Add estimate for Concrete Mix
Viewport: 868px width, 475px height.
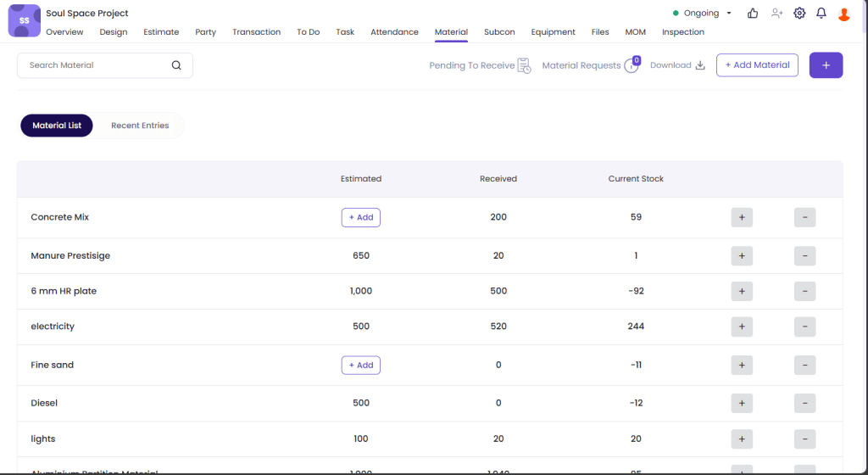(361, 218)
